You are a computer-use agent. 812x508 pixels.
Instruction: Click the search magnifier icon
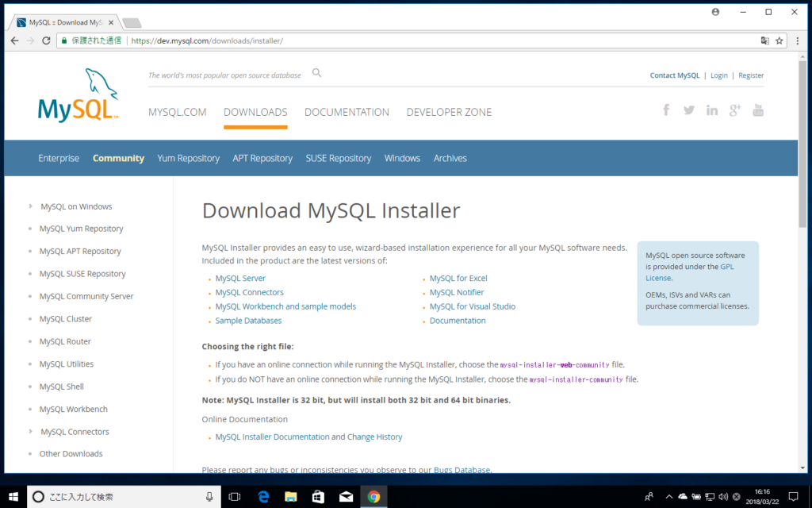[316, 71]
